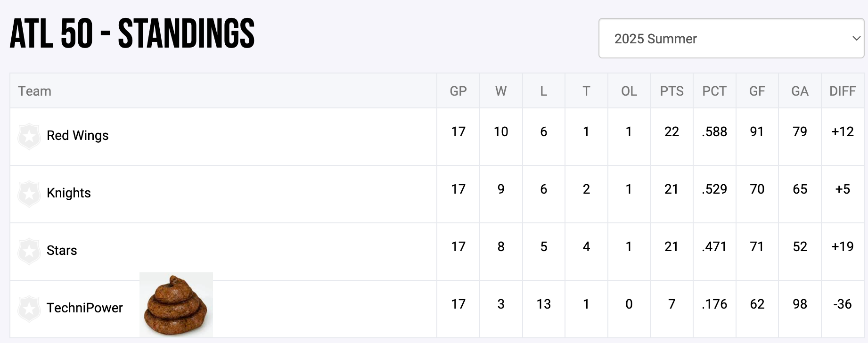The width and height of the screenshot is (868, 343).
Task: Select the Stars team name
Action: tap(62, 251)
